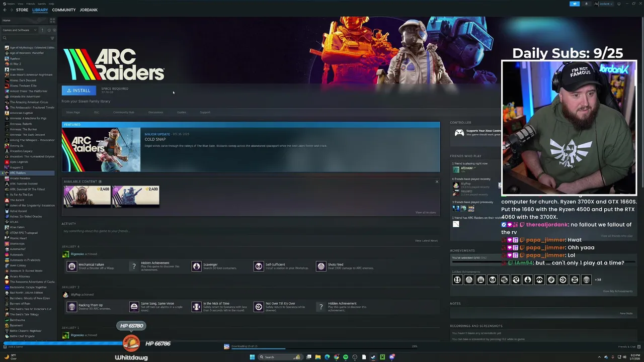The image size is (644, 362).
Task: Open advanced filter sliders icon by search
Action: click(x=52, y=38)
